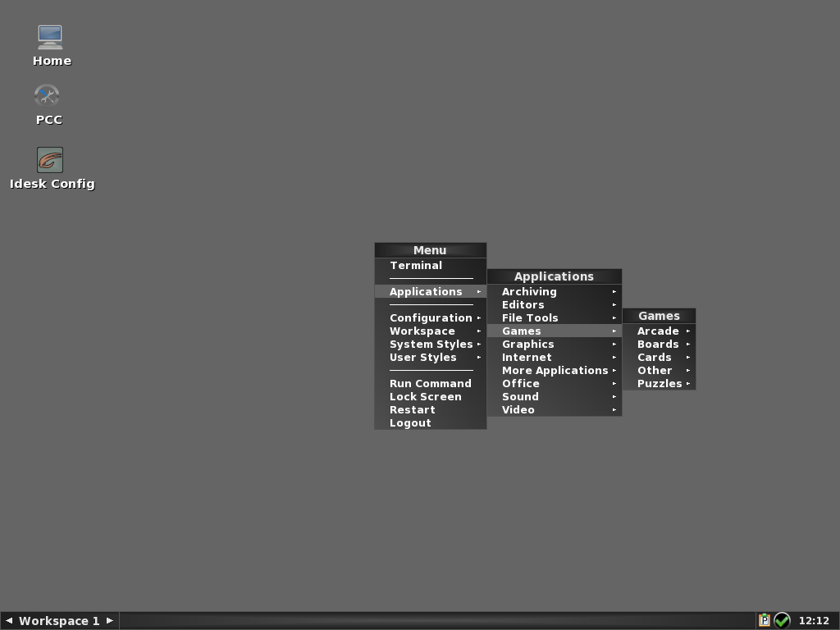Open the Sound submenu

(555, 396)
